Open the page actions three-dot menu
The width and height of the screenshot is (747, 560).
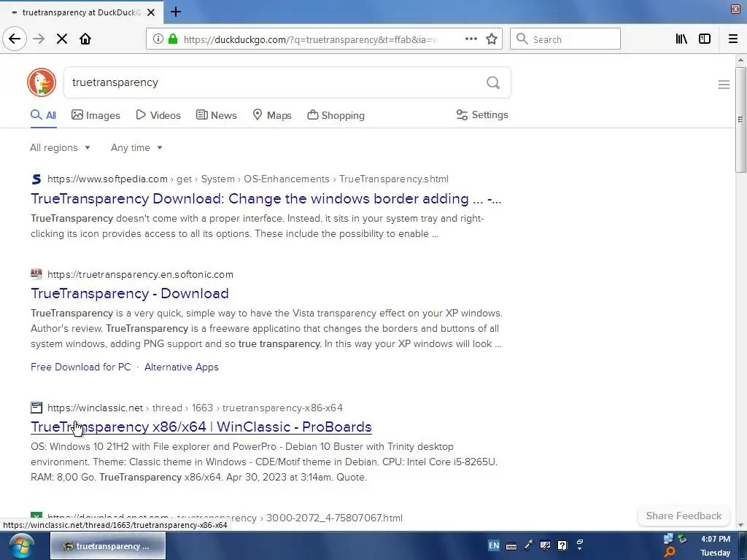coord(471,39)
